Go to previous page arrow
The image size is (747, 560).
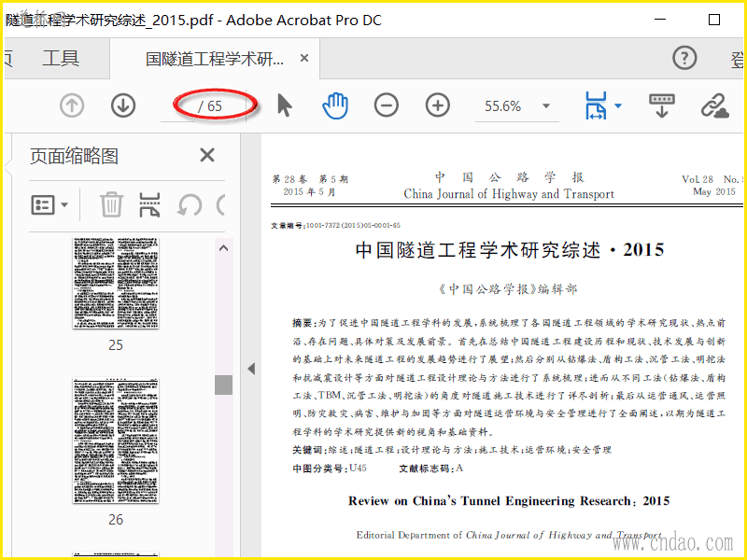point(72,105)
